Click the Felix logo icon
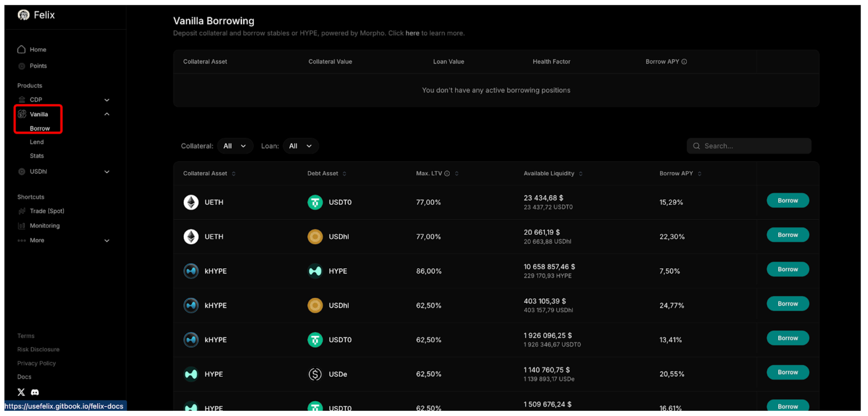Screen dimensions: 868x416 pyautogui.click(x=23, y=15)
